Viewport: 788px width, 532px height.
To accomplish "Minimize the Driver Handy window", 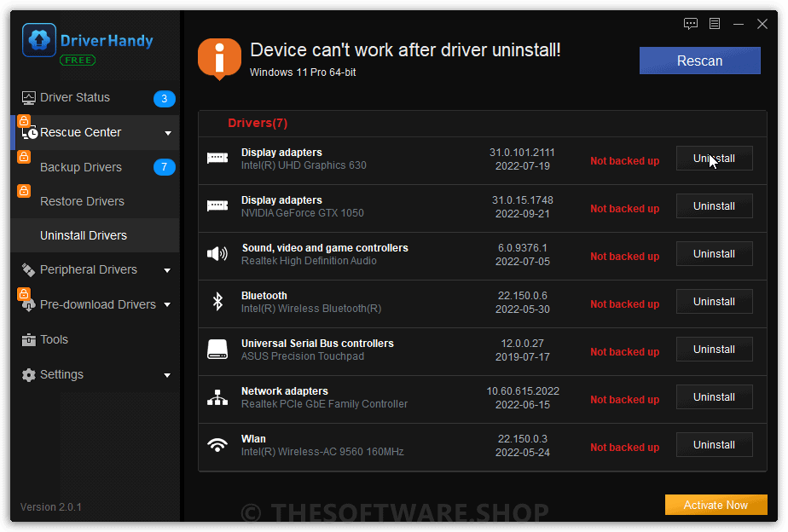I will [x=739, y=24].
